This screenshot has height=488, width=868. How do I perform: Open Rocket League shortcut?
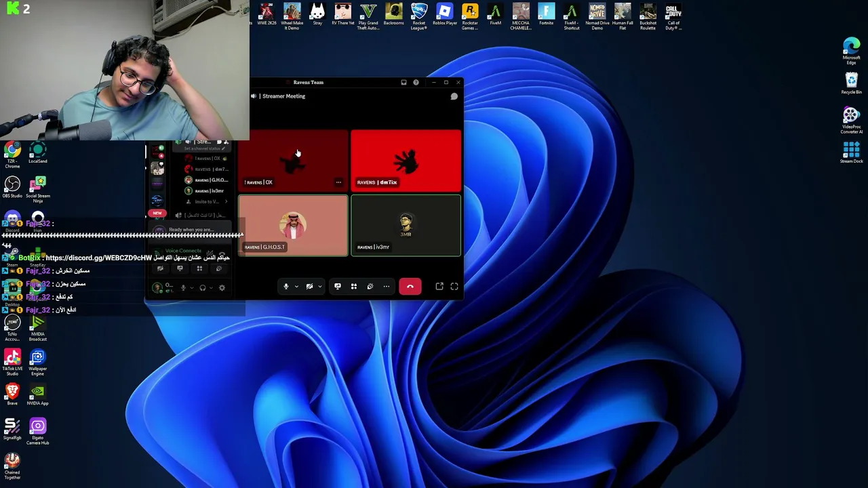tap(419, 17)
